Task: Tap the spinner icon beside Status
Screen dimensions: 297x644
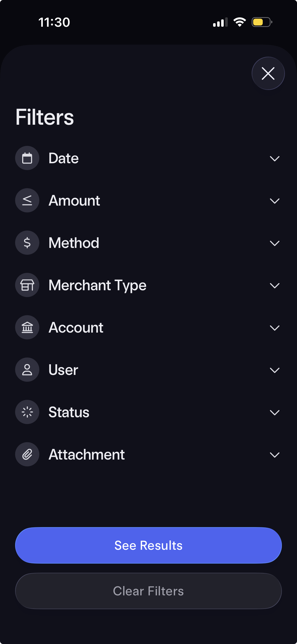Action: (27, 412)
